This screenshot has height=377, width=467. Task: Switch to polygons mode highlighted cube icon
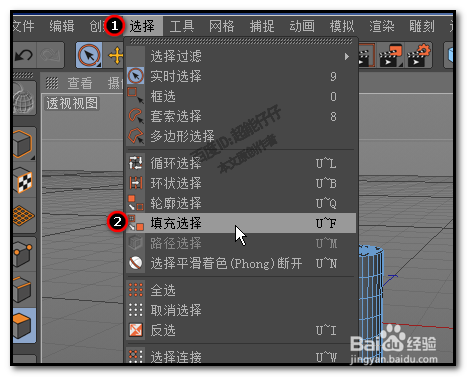pyautogui.click(x=24, y=326)
